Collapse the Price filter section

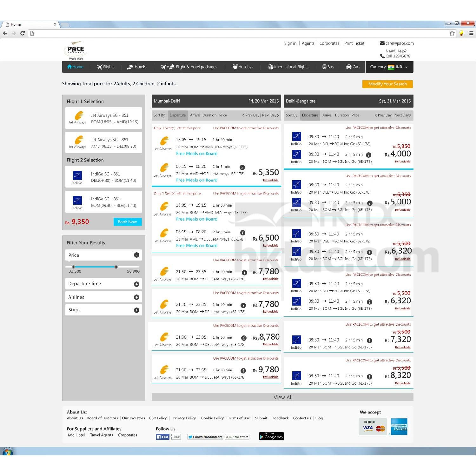136,255
